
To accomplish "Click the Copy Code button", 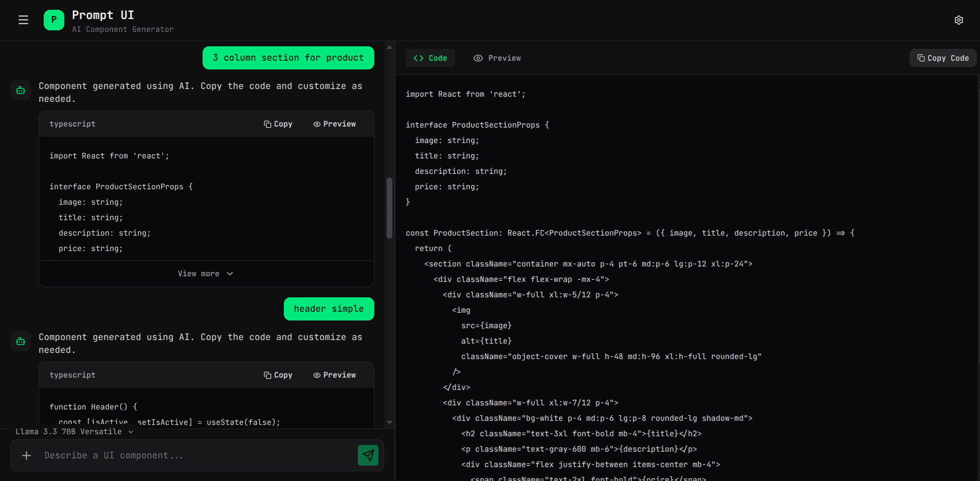I will [942, 58].
